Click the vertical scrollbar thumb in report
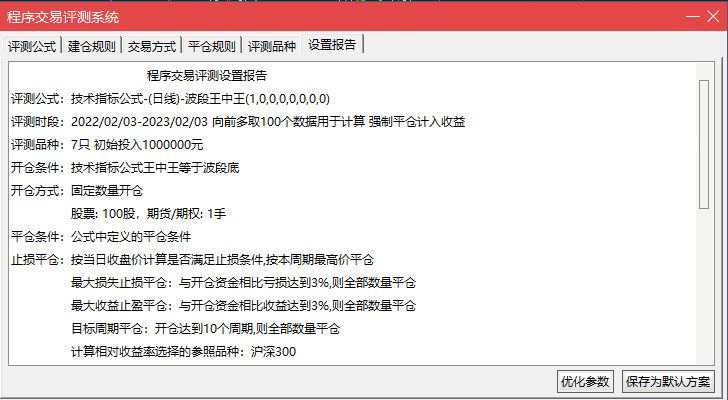The image size is (728, 400). [704, 144]
